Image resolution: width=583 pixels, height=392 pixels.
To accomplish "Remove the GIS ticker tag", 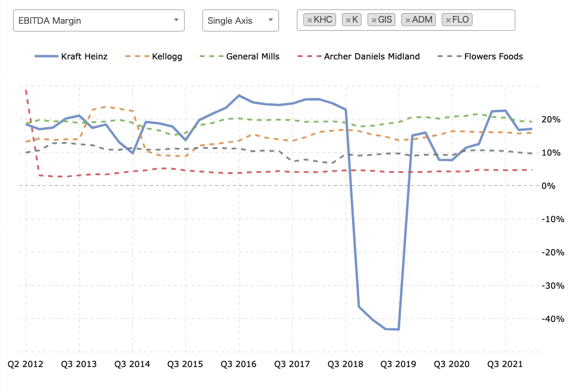I will 374,20.
